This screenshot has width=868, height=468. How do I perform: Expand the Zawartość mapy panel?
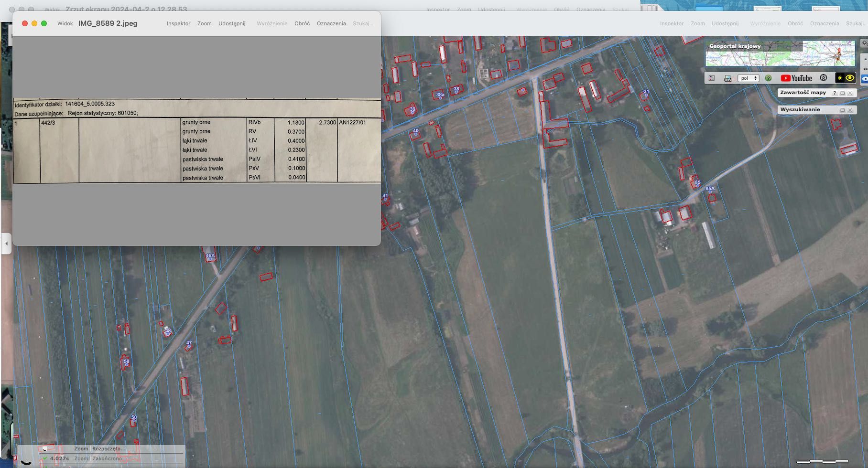point(843,93)
